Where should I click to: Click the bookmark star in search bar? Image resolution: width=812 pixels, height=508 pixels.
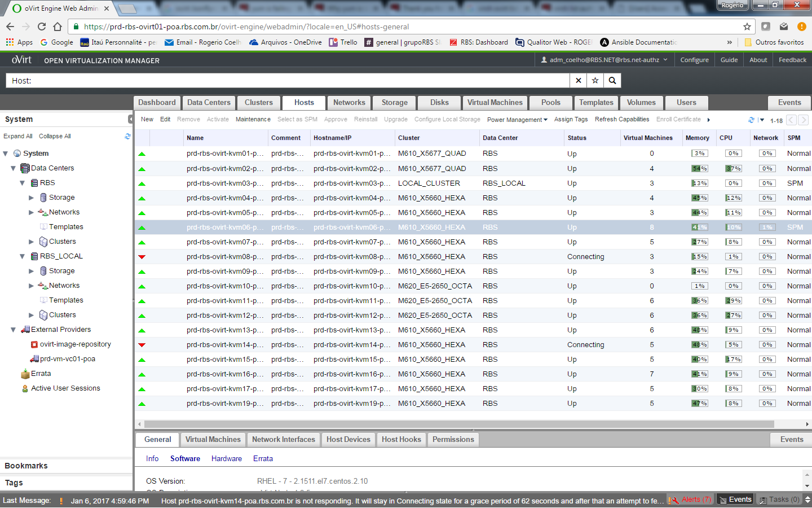(595, 81)
